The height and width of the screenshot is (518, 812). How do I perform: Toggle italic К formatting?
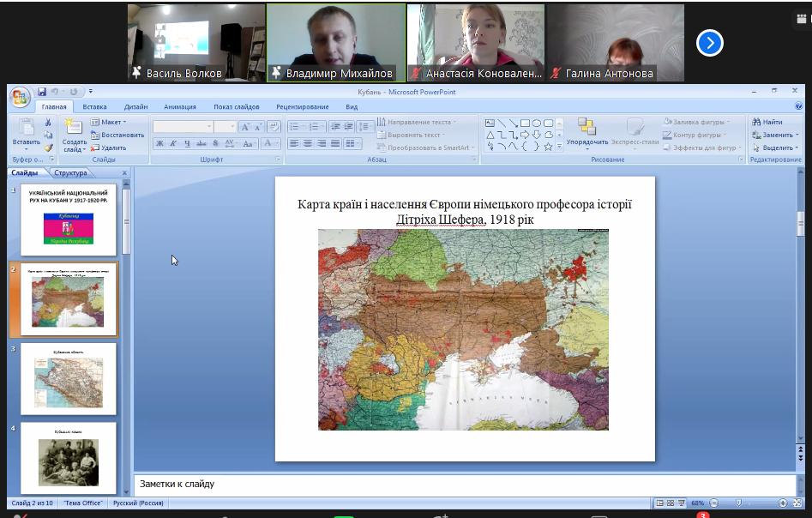(173, 143)
